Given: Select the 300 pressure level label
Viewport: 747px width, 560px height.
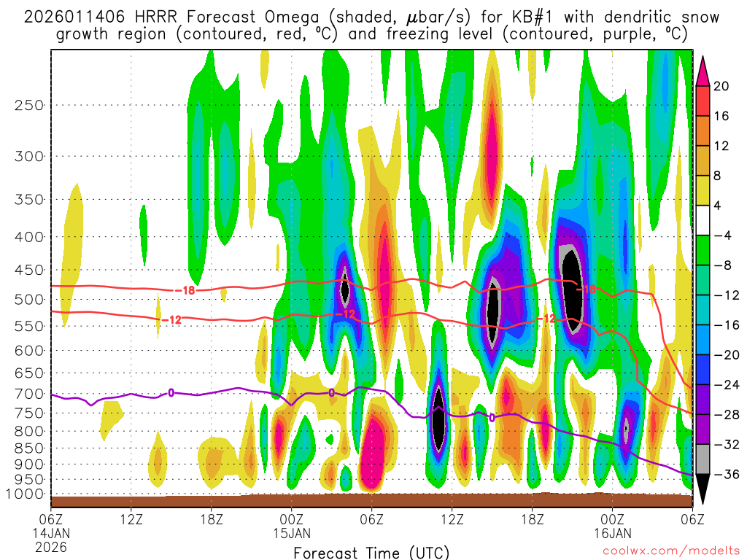Looking at the screenshot, I should (x=29, y=156).
